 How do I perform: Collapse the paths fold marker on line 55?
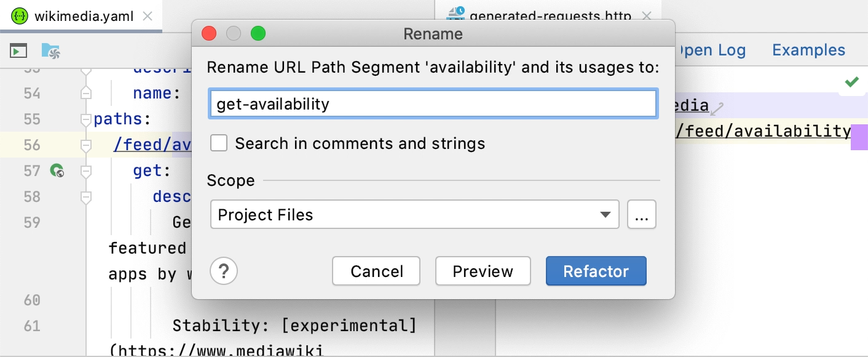(85, 120)
